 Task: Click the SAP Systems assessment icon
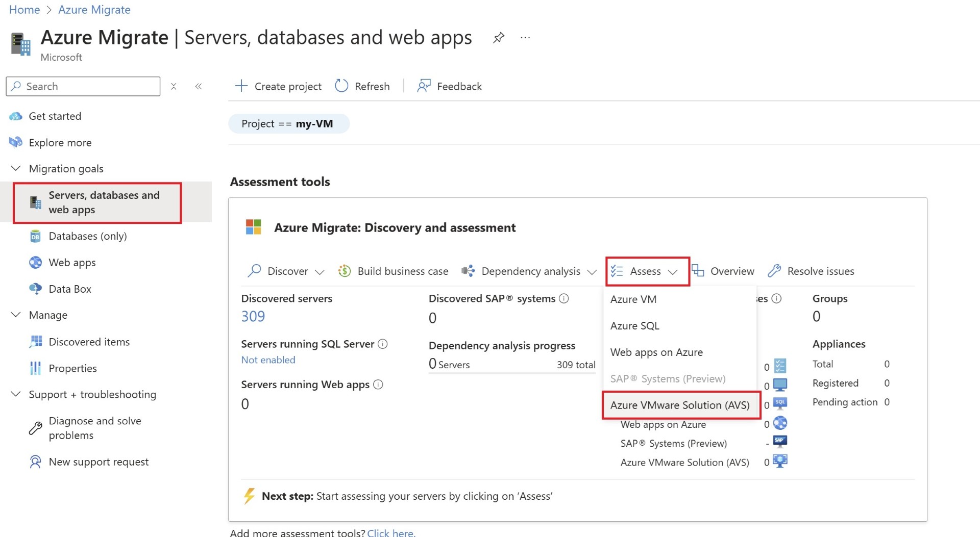[780, 442]
